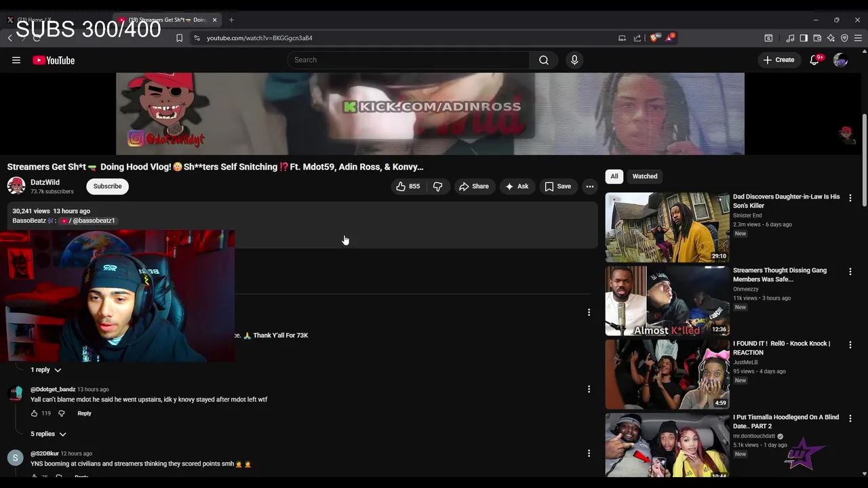Expand the 5 replies thread
The image size is (868, 488).
tap(49, 434)
